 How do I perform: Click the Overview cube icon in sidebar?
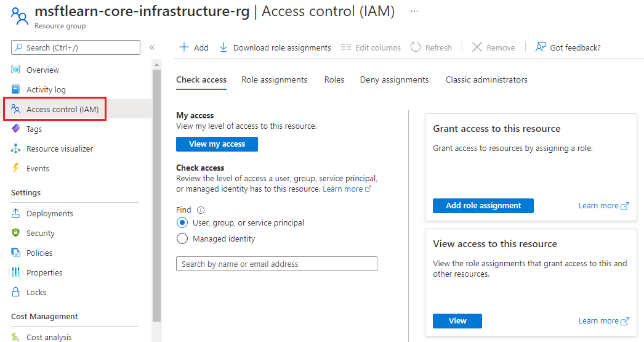(x=15, y=70)
